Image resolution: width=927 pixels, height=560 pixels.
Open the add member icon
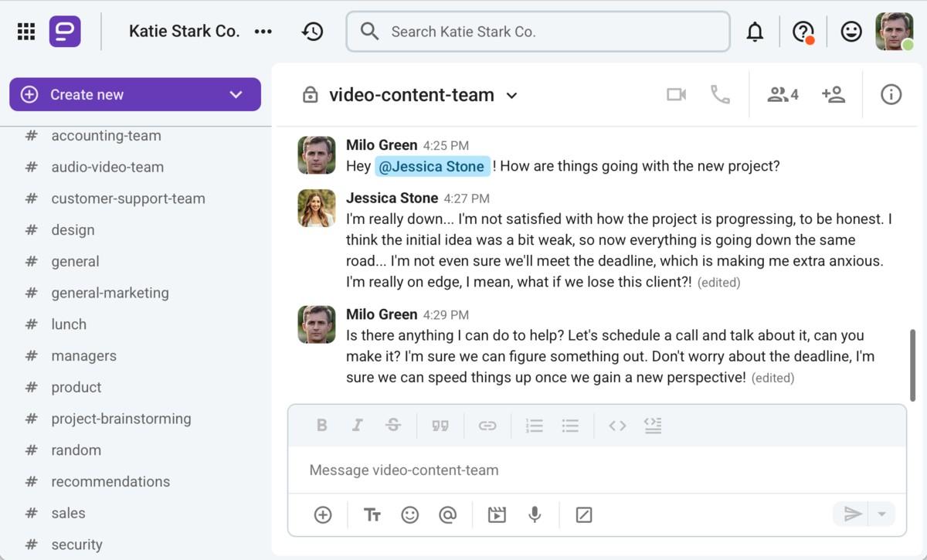(x=834, y=95)
